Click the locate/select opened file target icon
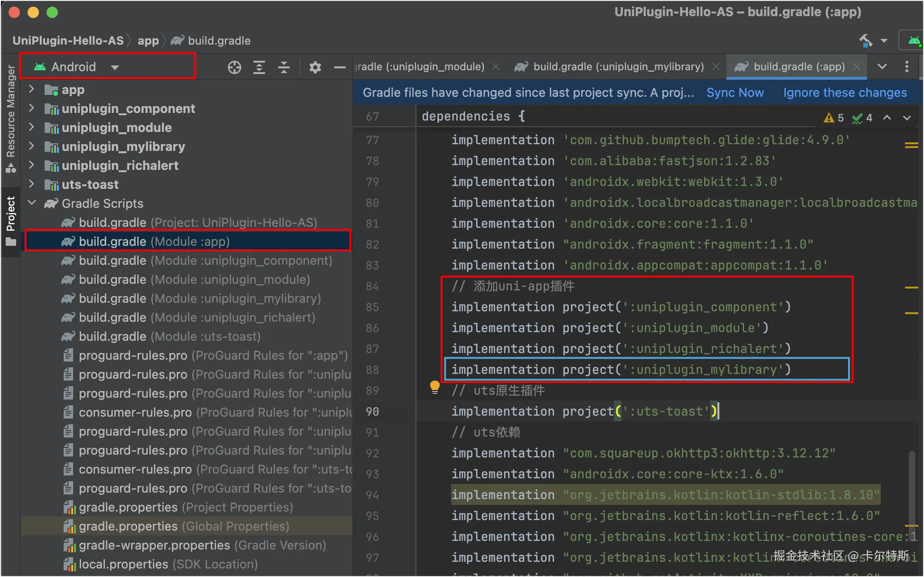The image size is (924, 577). point(234,67)
